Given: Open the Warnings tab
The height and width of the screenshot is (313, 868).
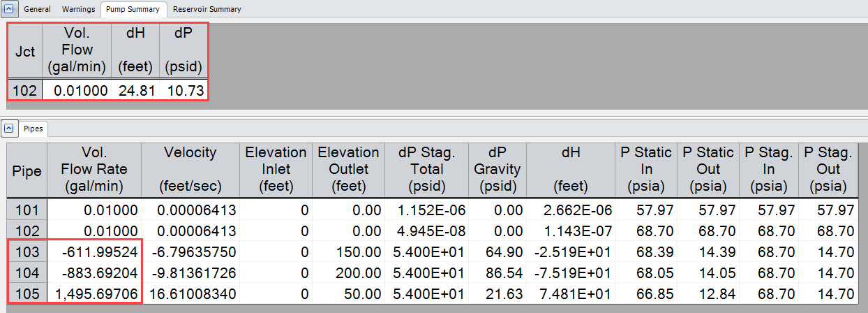Looking at the screenshot, I should click(x=78, y=10).
